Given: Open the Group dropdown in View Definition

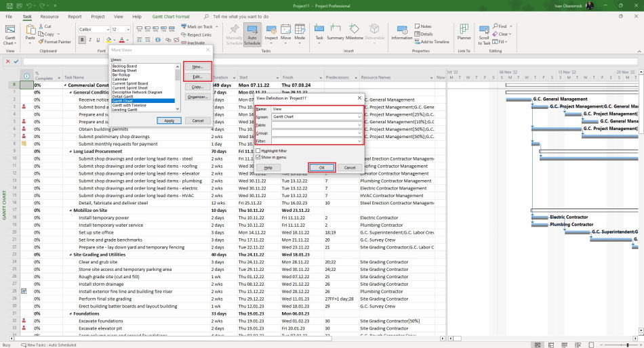Looking at the screenshot, I should (359, 133).
